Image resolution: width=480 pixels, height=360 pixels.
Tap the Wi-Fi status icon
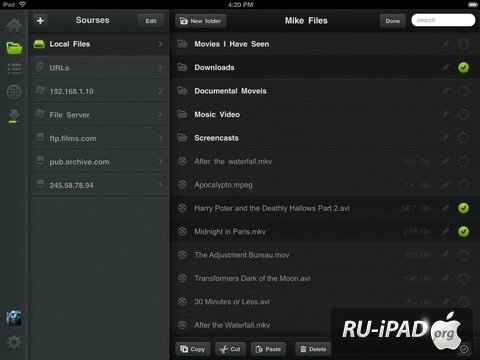(x=22, y=4)
